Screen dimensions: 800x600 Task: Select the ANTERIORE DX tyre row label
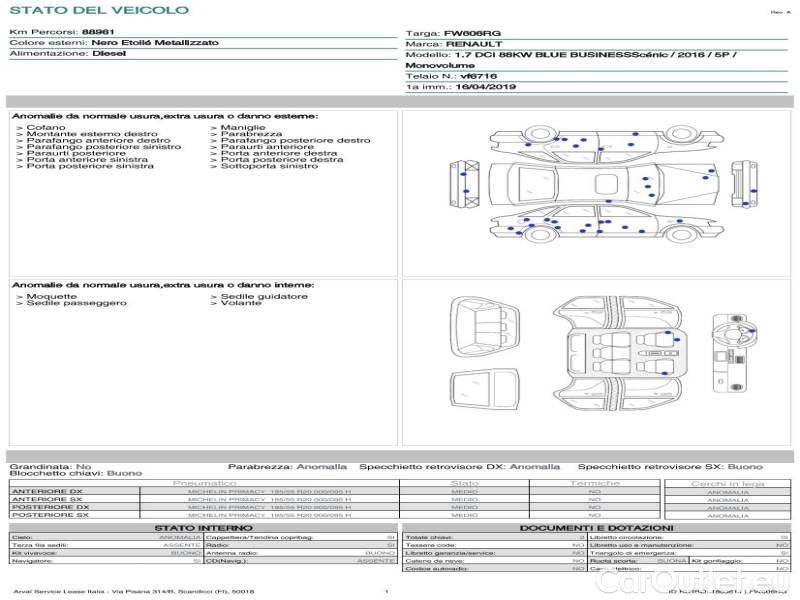click(x=47, y=492)
